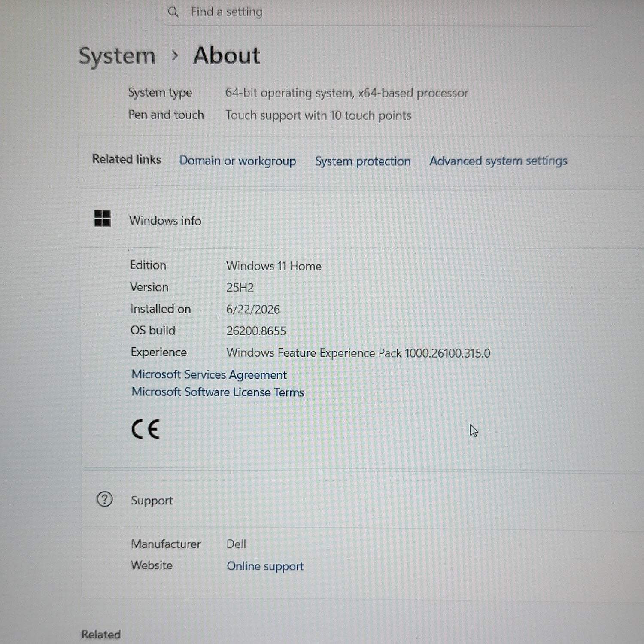644x644 pixels.
Task: Select the OS build 26200.8655 value
Action: 256,331
